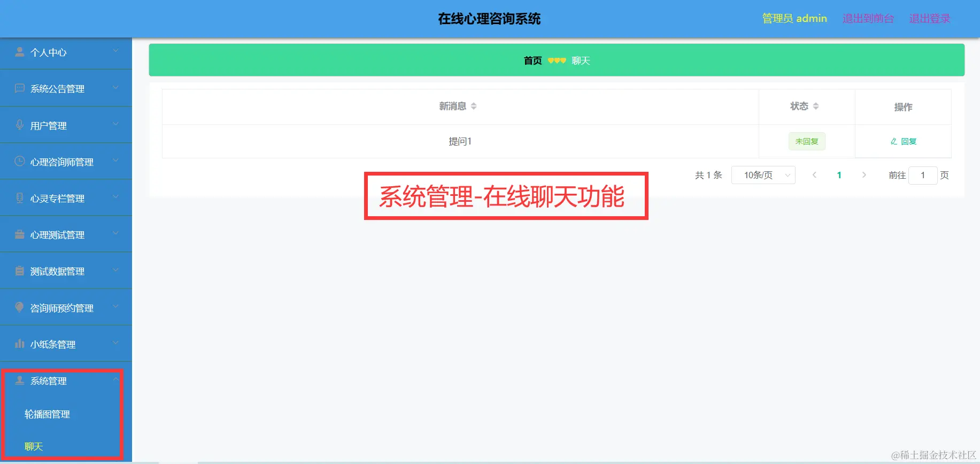Select the 系统管理 menu item

(x=66, y=381)
